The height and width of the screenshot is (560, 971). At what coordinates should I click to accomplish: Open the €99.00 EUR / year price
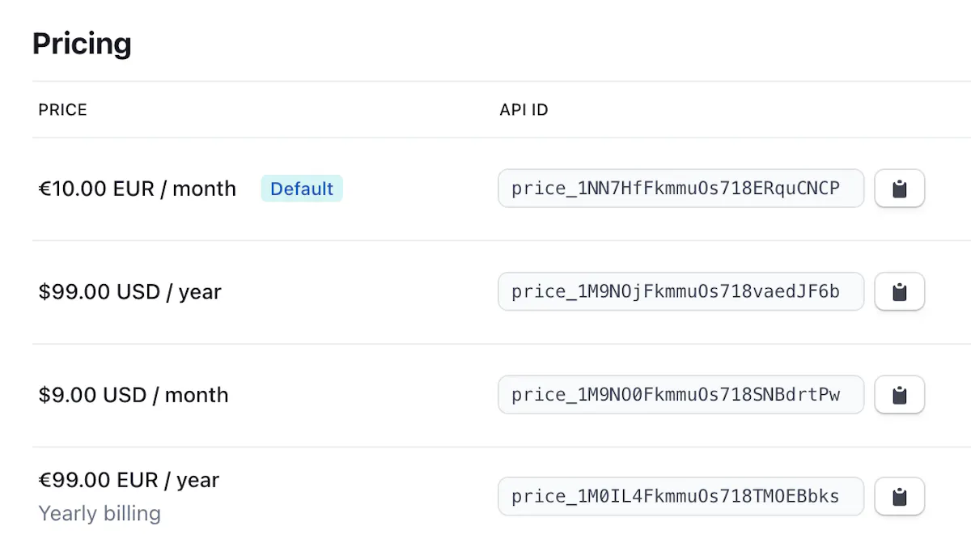pyautogui.click(x=129, y=480)
